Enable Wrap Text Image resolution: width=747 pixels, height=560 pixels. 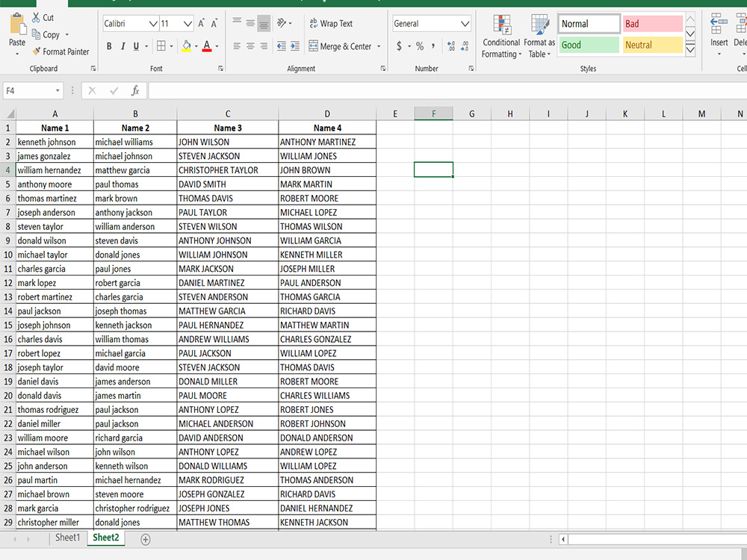click(x=331, y=23)
